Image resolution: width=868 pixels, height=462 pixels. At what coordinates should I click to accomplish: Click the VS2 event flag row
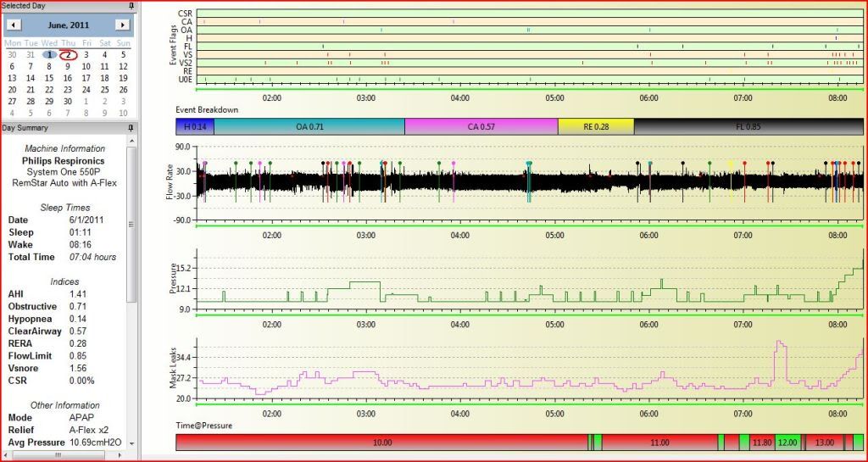point(530,63)
